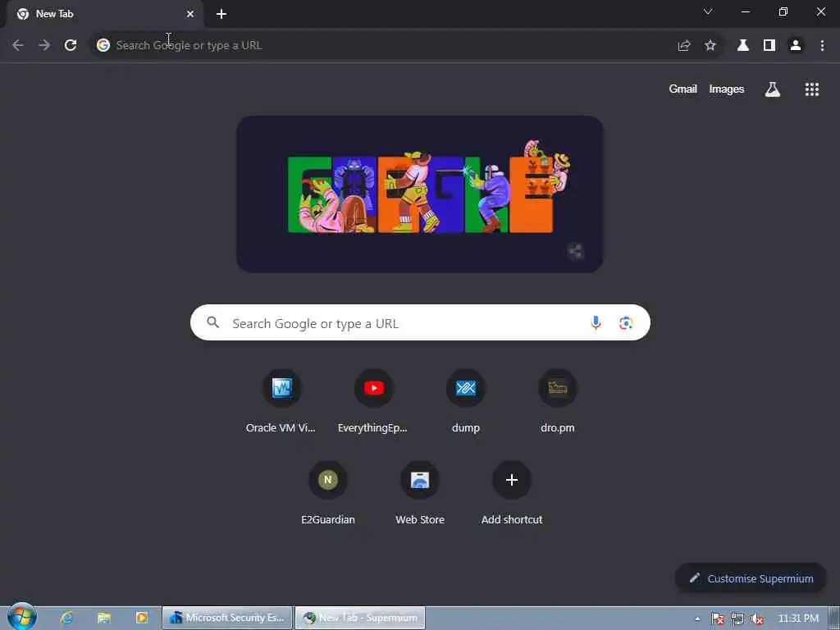Click the Action Center flag tray icon
Viewport: 840px width, 630px height.
717,619
